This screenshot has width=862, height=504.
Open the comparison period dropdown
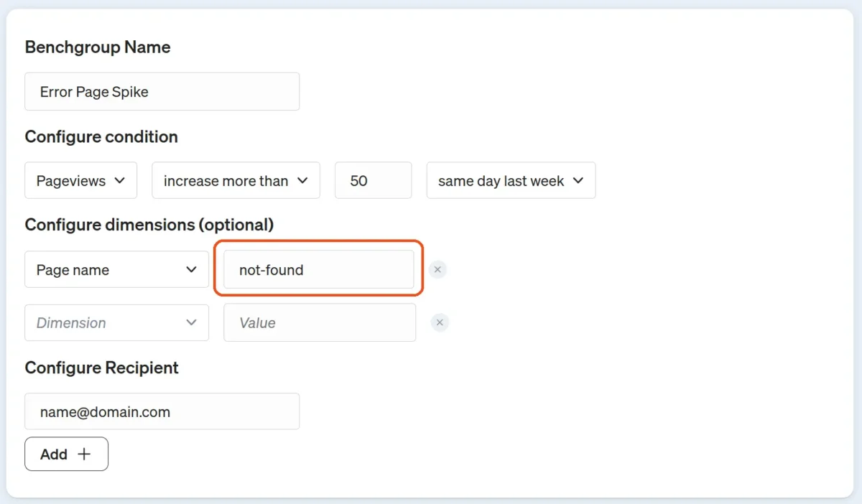coord(511,180)
